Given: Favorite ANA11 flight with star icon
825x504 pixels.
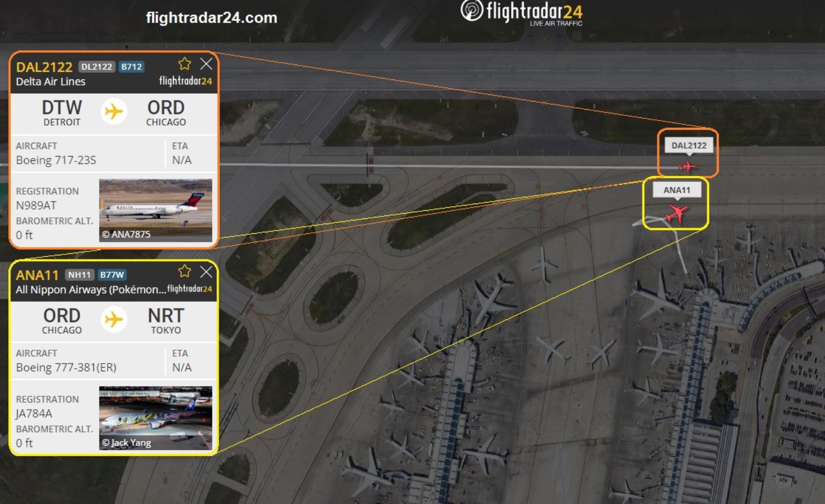Looking at the screenshot, I should [185, 271].
